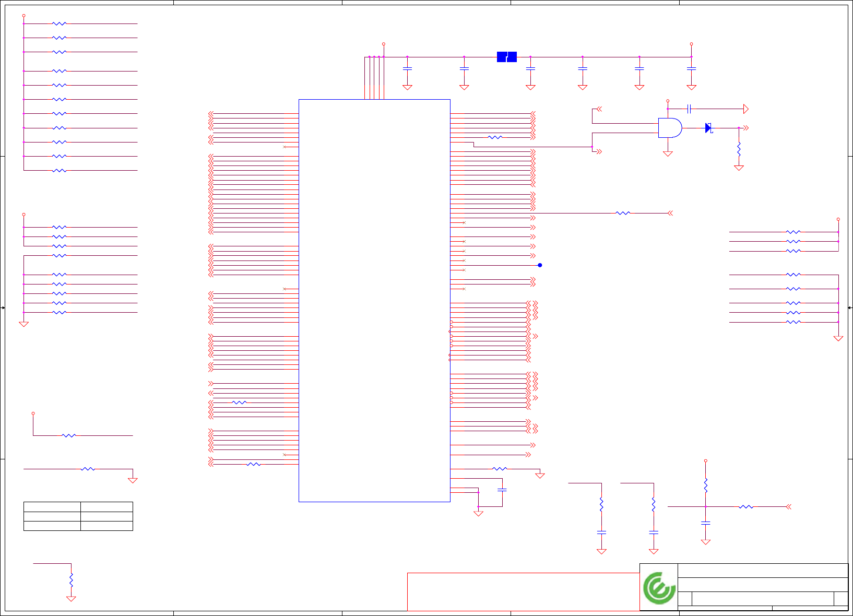Select the horizontal series resistor right of the RC junction
This screenshot has width=853, height=616.
(746, 506)
